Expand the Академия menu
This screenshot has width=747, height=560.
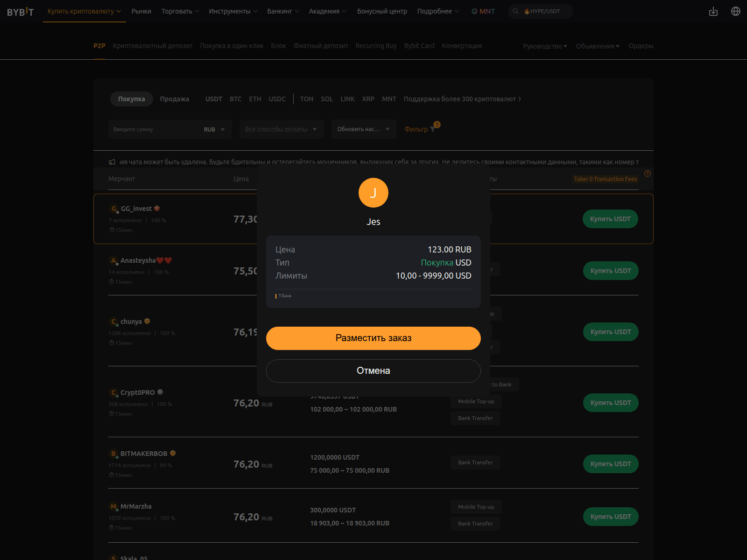(327, 11)
